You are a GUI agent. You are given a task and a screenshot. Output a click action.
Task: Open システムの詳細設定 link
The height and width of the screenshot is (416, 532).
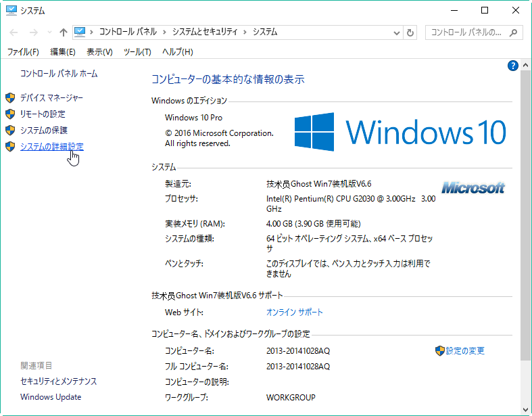coord(52,147)
